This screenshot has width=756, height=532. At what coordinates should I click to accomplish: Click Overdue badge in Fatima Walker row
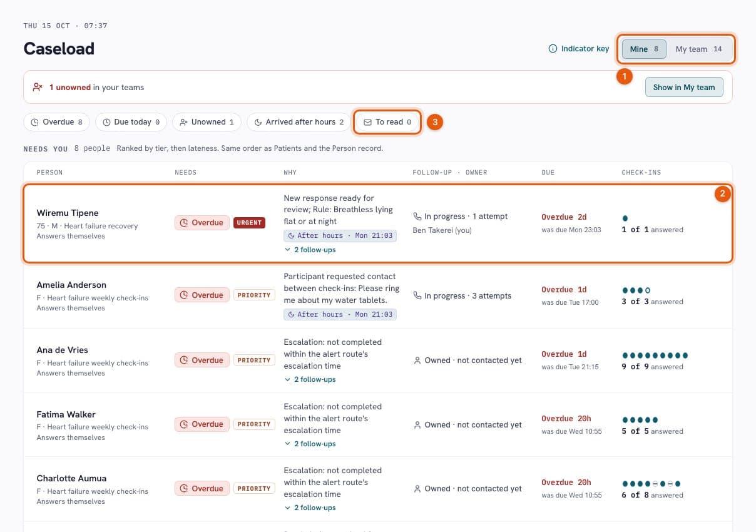(202, 424)
